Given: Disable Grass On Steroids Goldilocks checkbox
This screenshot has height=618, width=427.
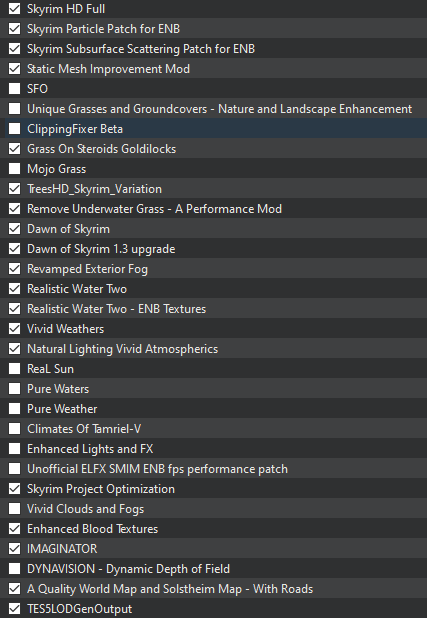Looking at the screenshot, I should 15,149.
